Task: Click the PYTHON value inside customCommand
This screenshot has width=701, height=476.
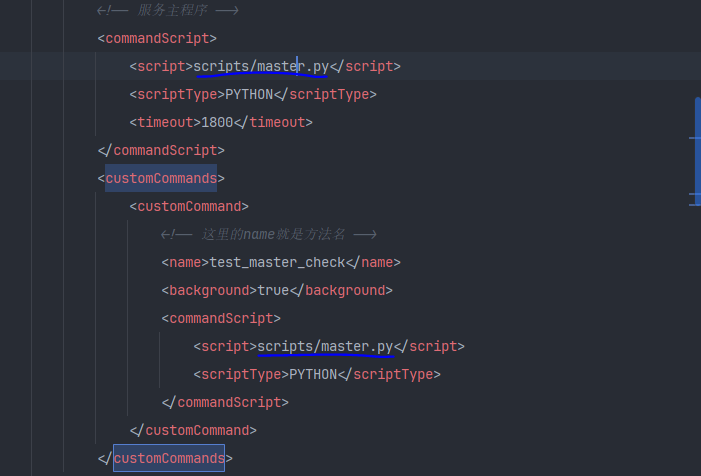Action: click(x=311, y=374)
